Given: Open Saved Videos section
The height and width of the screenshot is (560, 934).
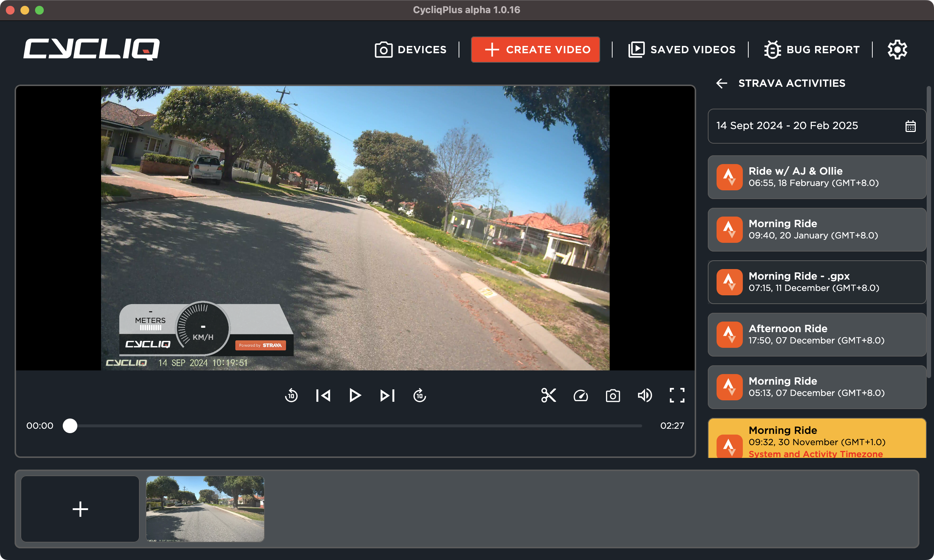Looking at the screenshot, I should point(682,50).
